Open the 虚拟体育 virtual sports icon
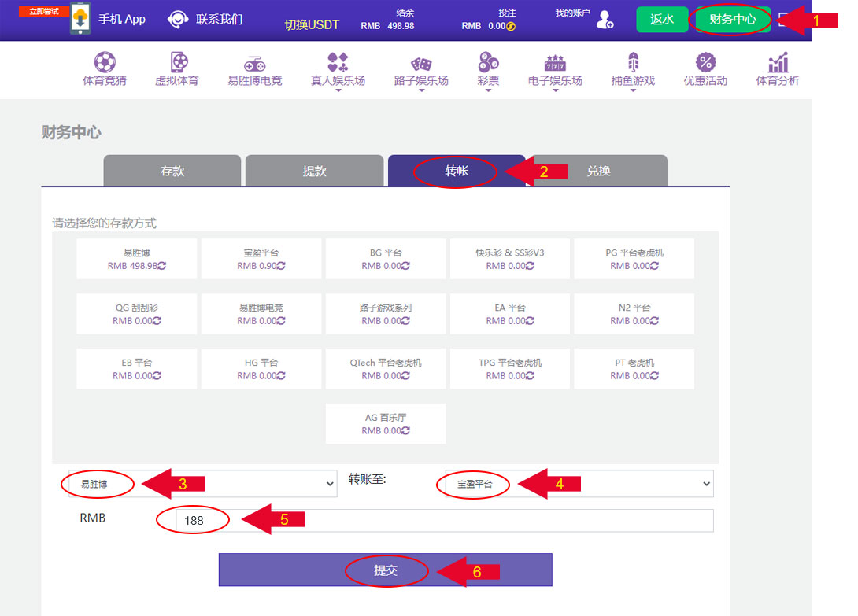The height and width of the screenshot is (616, 858). click(x=177, y=62)
